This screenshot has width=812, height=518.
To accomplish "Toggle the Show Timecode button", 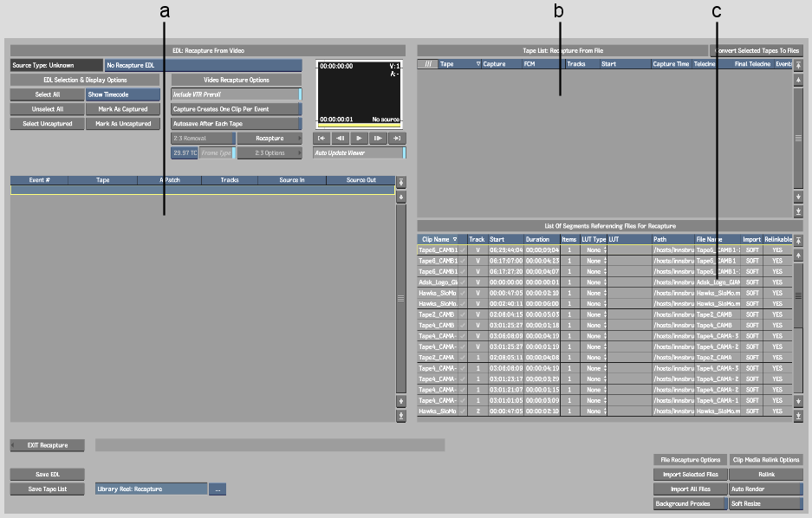I will click(123, 94).
